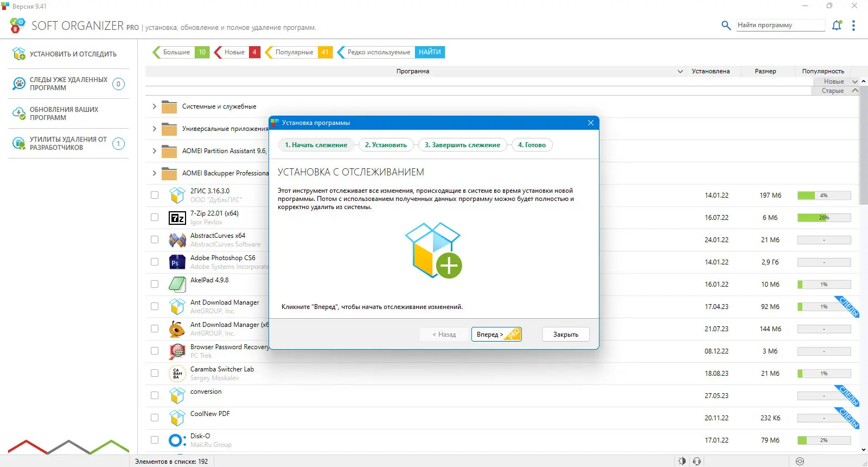Screen dimensions: 868x467
Task: Select step 2. Установить in wizard
Action: (386, 145)
